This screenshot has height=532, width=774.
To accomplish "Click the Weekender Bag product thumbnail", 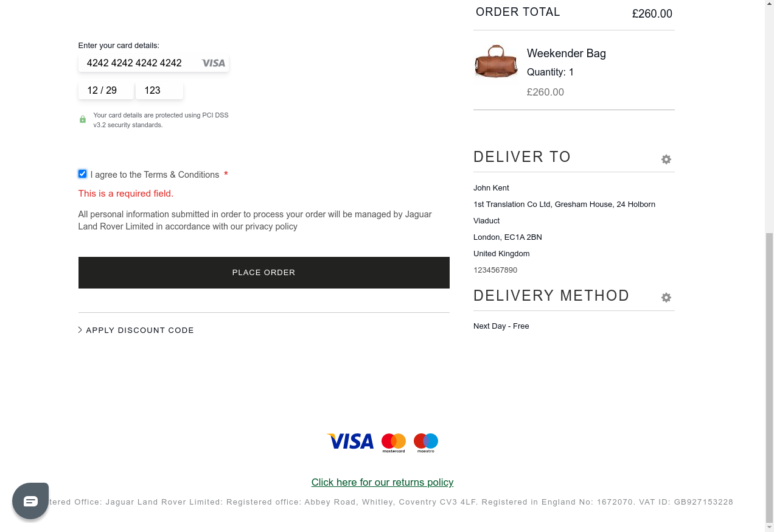I will 496,62.
